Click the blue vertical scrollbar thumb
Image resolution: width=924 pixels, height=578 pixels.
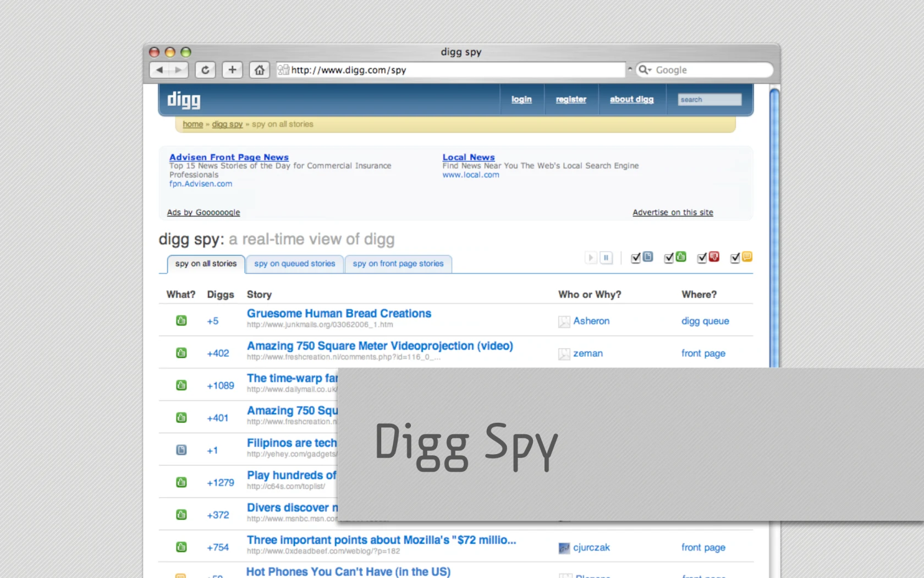pos(774,227)
